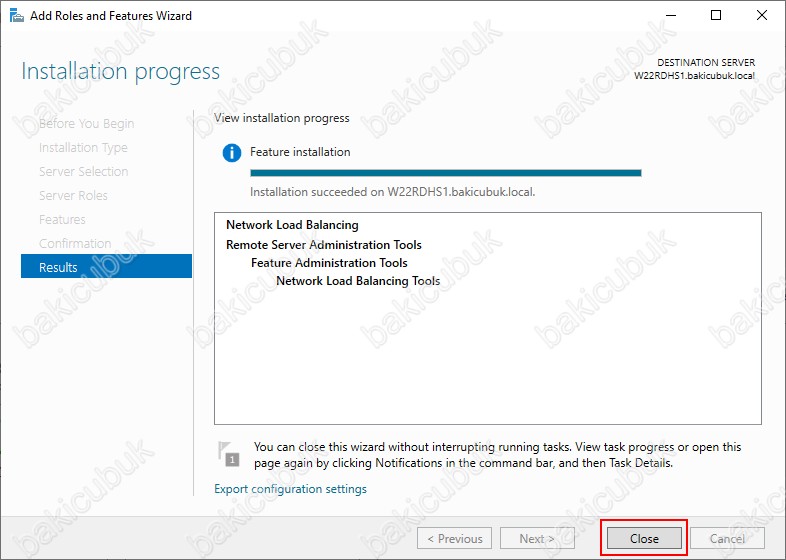Open Export configuration settings link
The width and height of the screenshot is (786, 560).
pos(290,489)
